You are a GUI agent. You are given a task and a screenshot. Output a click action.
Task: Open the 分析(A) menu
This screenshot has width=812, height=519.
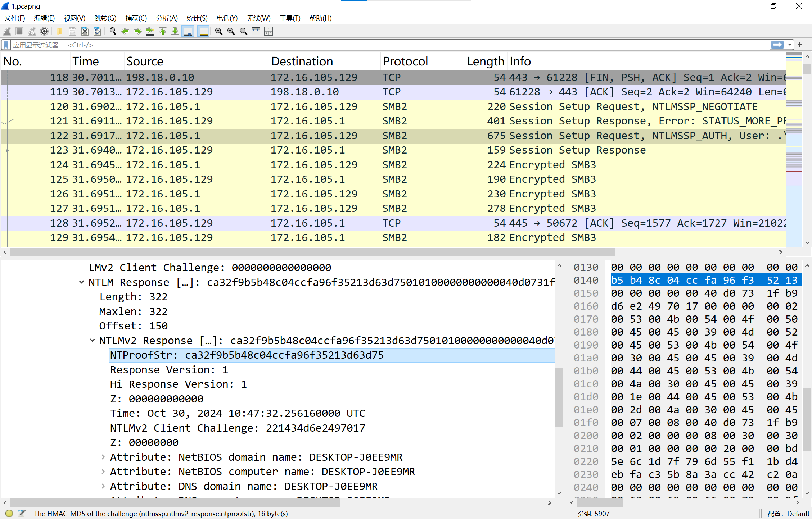[167, 18]
